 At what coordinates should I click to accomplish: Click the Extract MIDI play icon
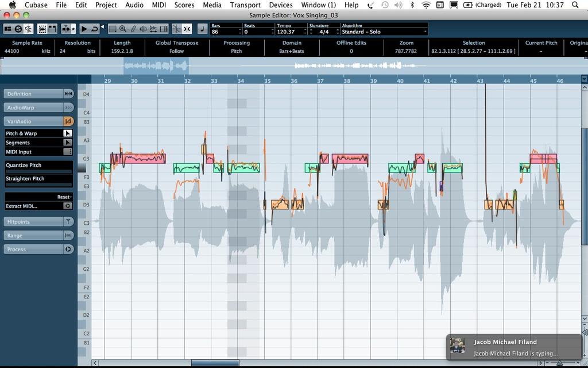[x=68, y=206]
